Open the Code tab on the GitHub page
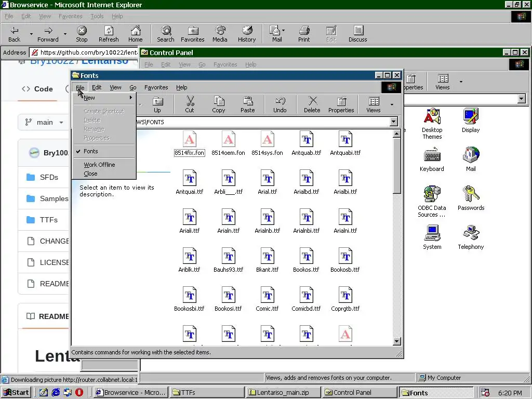This screenshot has height=399, width=532. [37, 89]
